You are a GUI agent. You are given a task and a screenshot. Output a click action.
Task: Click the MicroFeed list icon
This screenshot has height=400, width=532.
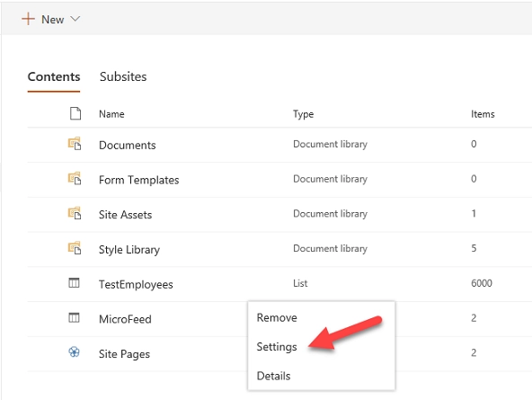click(x=74, y=318)
